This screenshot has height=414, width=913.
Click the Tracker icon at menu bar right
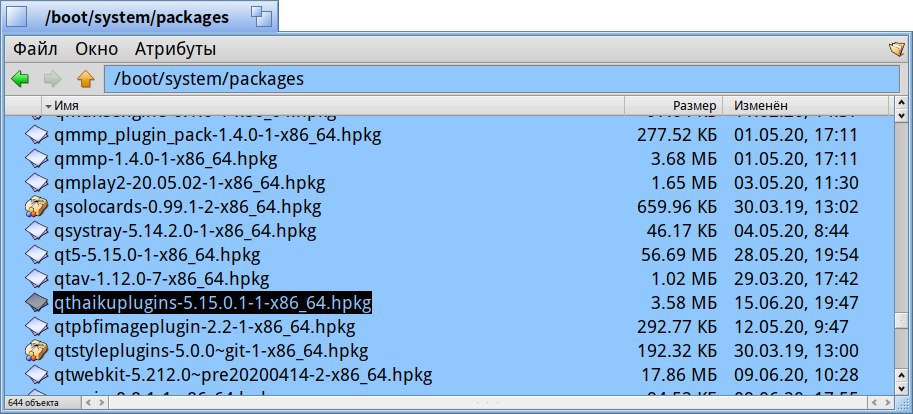[x=897, y=48]
